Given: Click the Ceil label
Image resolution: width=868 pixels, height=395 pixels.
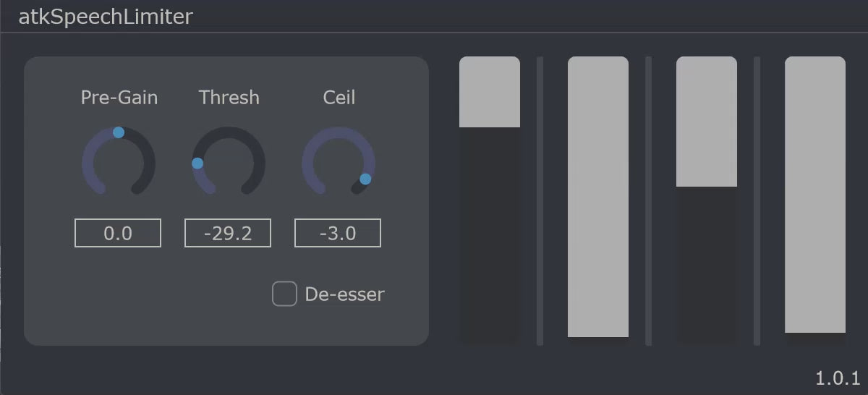Looking at the screenshot, I should (339, 97).
